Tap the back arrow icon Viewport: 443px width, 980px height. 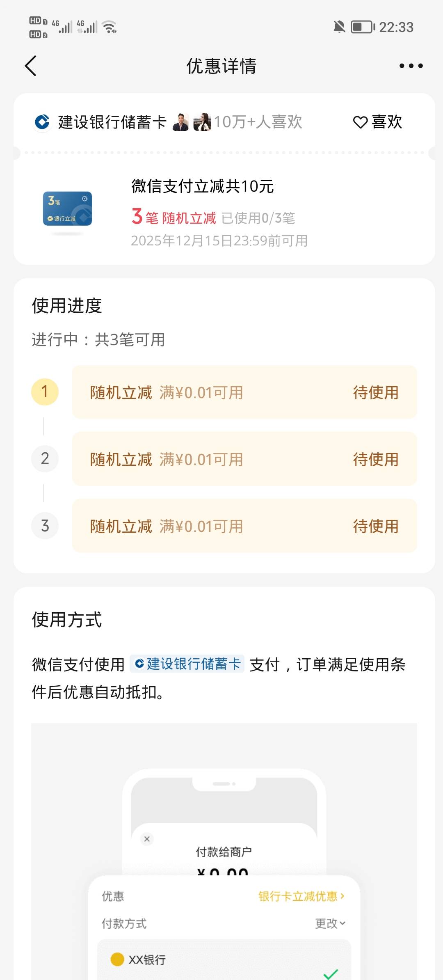[x=31, y=66]
